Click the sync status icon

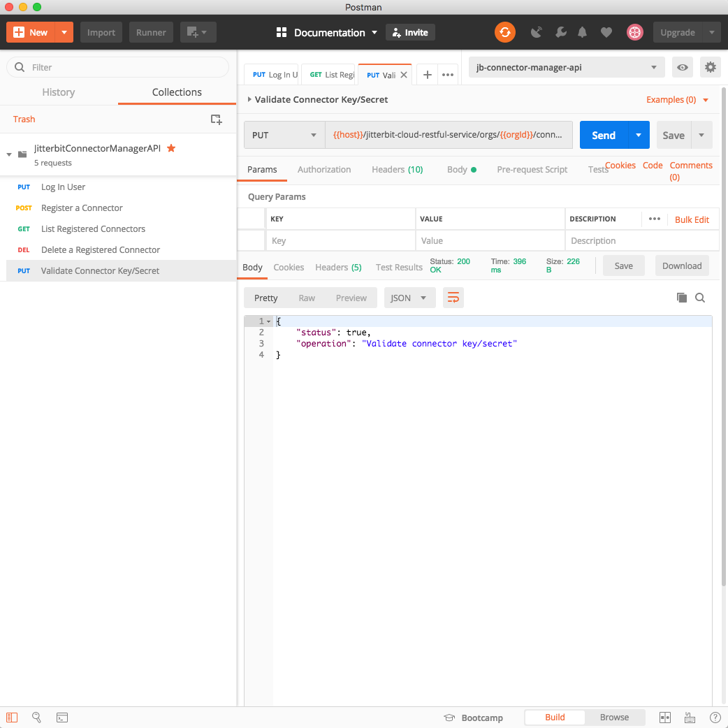(504, 32)
